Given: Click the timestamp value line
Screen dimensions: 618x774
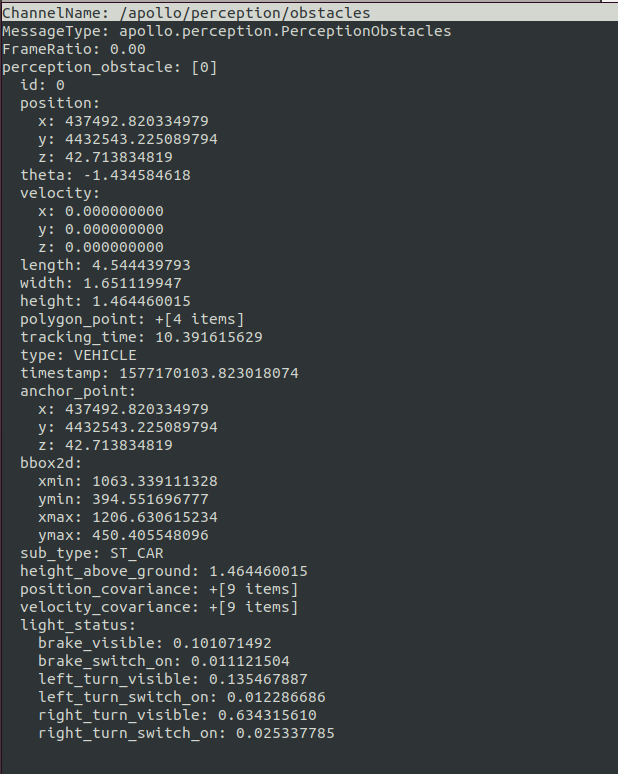Looking at the screenshot, I should click(x=159, y=373).
